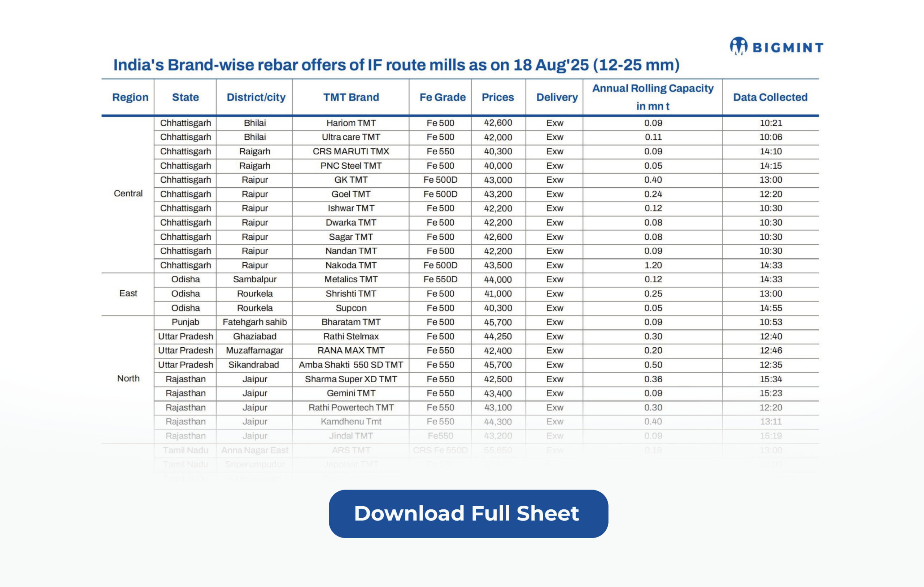Click the BIGMINT brand name text
The width and height of the screenshot is (924, 587).
pyautogui.click(x=788, y=48)
